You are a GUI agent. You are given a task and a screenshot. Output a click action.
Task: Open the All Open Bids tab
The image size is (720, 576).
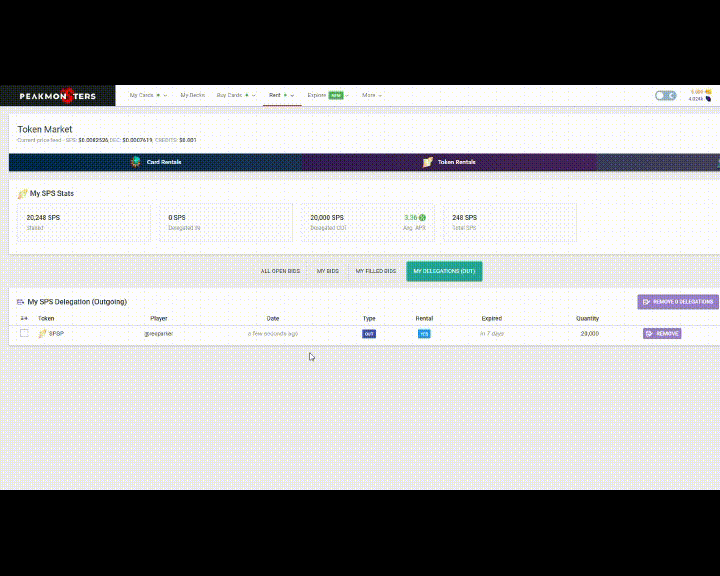tap(280, 271)
